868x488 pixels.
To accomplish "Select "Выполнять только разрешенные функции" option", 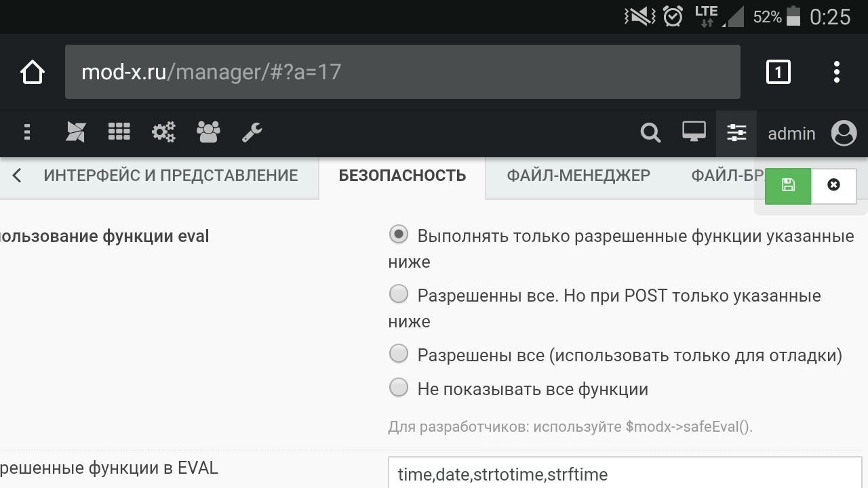I will [399, 235].
